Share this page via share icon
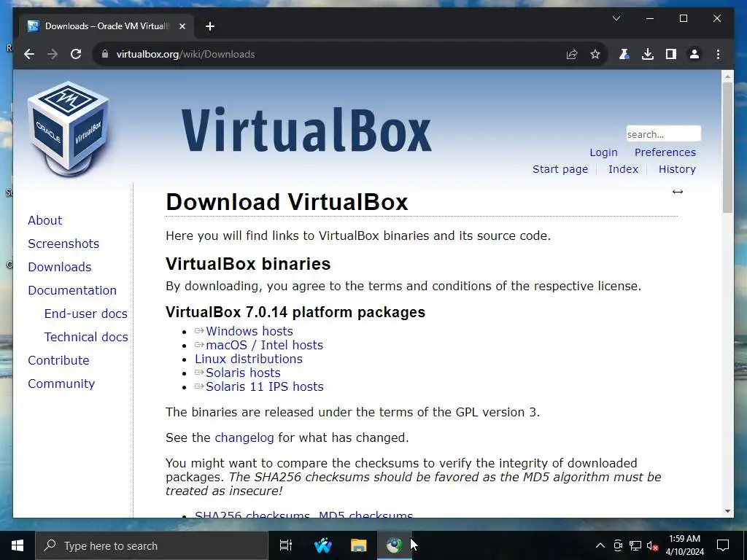This screenshot has height=560, width=747. [572, 54]
